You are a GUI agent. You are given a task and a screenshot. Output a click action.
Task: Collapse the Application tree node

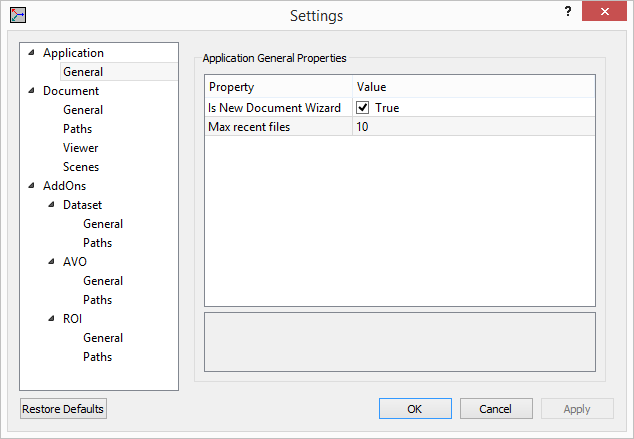32,53
